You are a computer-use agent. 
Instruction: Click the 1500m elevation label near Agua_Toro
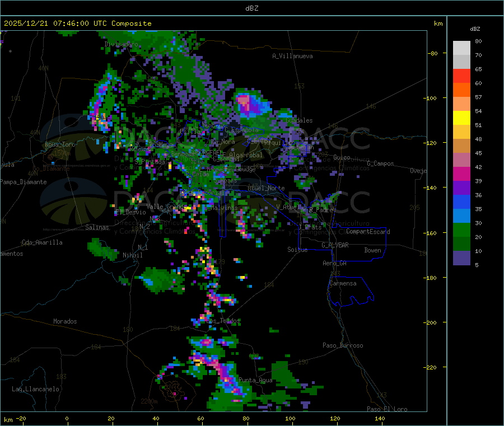pos(62,153)
